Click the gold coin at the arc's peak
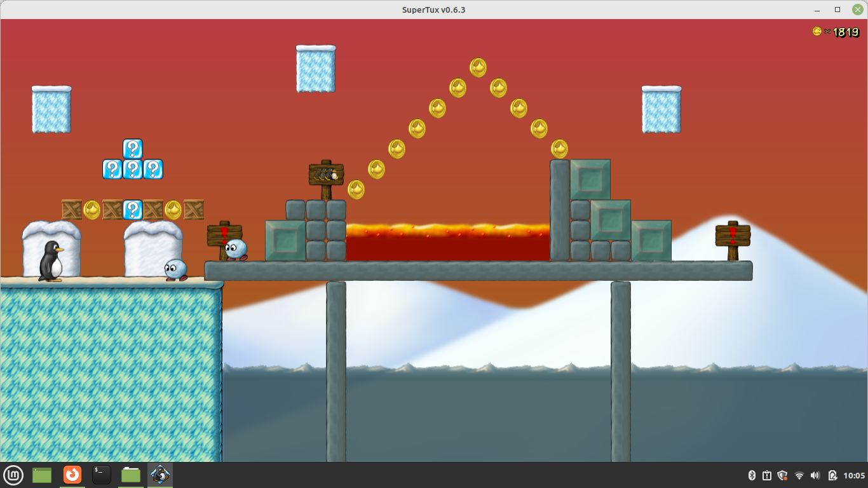 (478, 67)
